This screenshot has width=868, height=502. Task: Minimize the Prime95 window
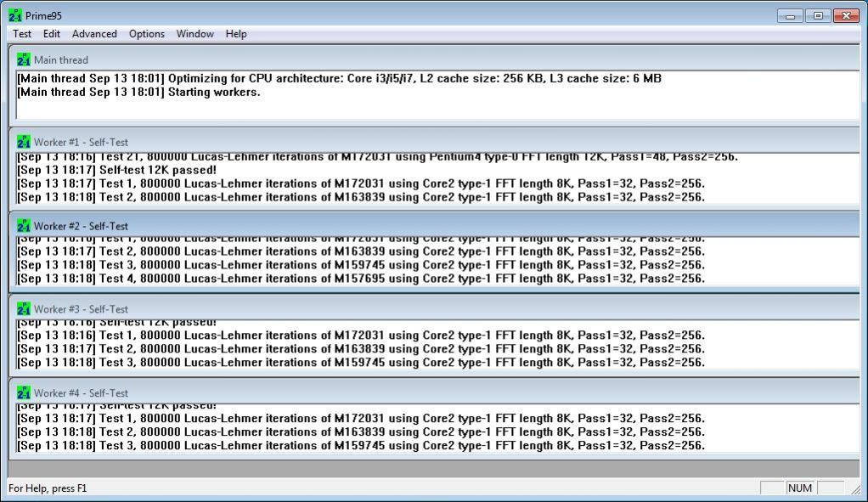[790, 16]
